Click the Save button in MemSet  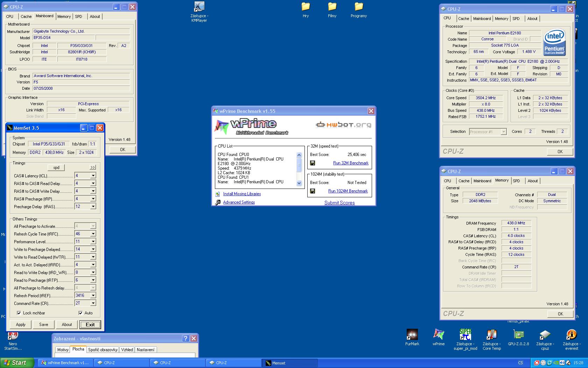click(44, 325)
